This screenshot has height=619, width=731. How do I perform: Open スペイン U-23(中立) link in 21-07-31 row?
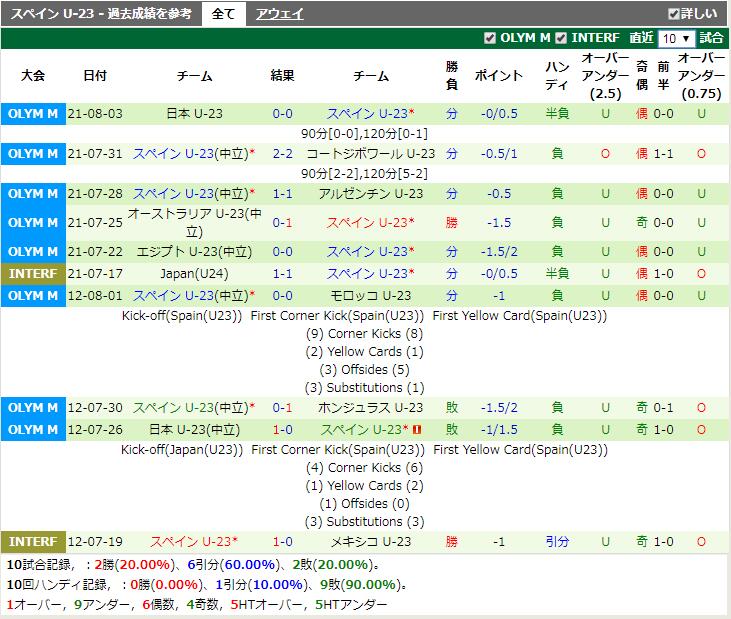click(x=191, y=154)
